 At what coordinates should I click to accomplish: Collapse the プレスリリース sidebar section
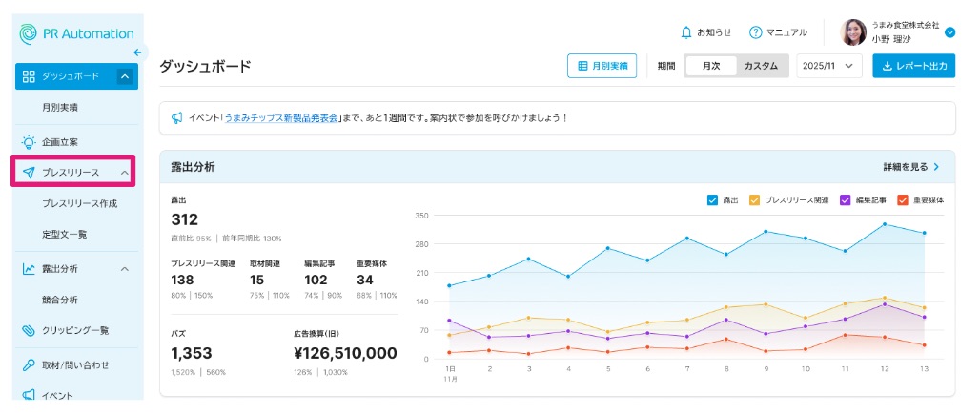(125, 173)
